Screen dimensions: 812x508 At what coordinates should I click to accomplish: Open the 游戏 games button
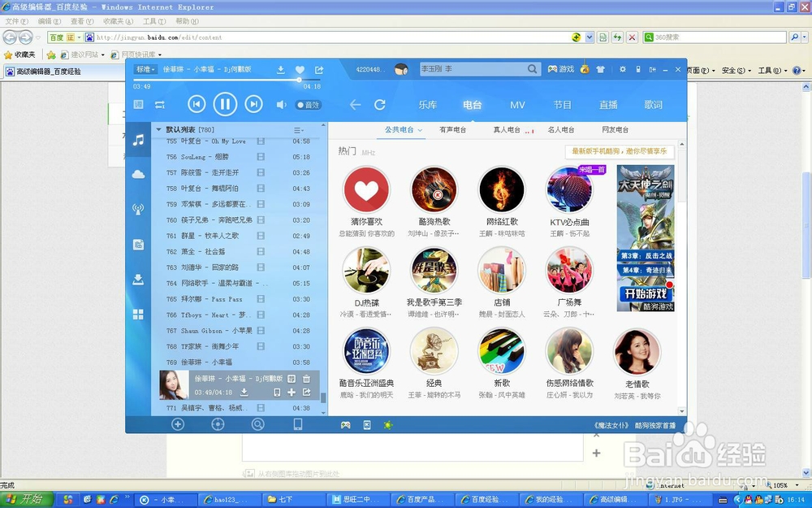(561, 69)
